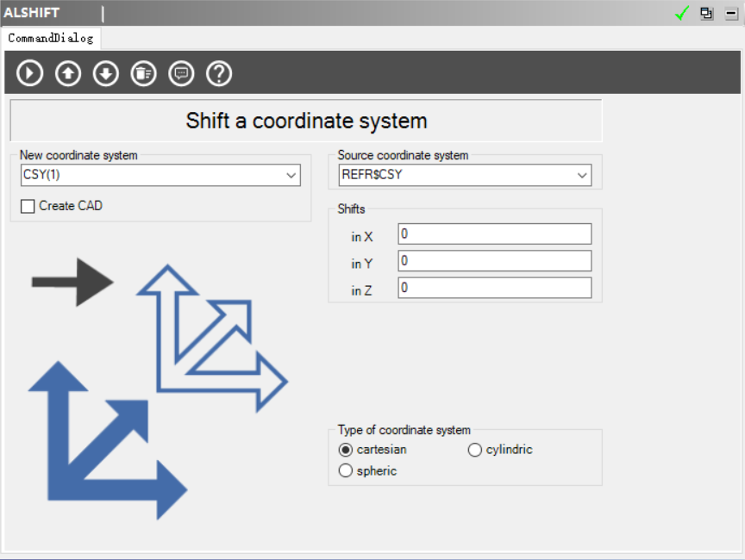The height and width of the screenshot is (560, 745).
Task: Select the cylindric coordinate type
Action: pos(475,450)
